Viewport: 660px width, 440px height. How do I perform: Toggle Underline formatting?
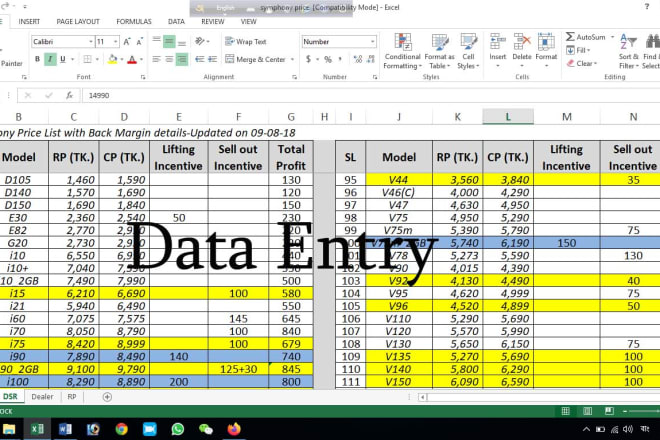pyautogui.click(x=63, y=59)
